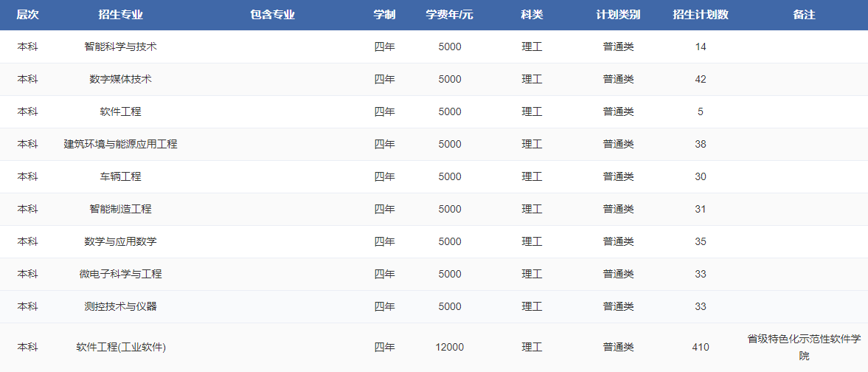Click the 备注 column header
The image size is (868, 372).
804,15
